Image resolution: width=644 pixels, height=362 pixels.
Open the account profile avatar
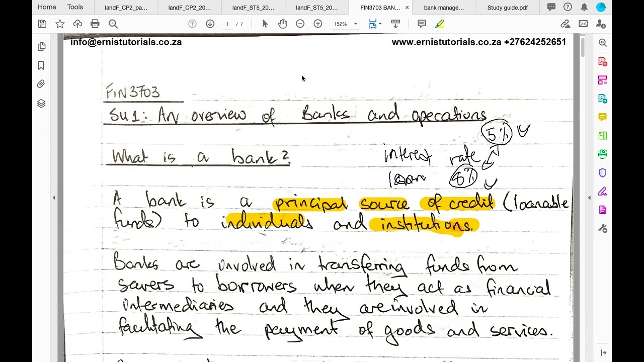click(601, 7)
